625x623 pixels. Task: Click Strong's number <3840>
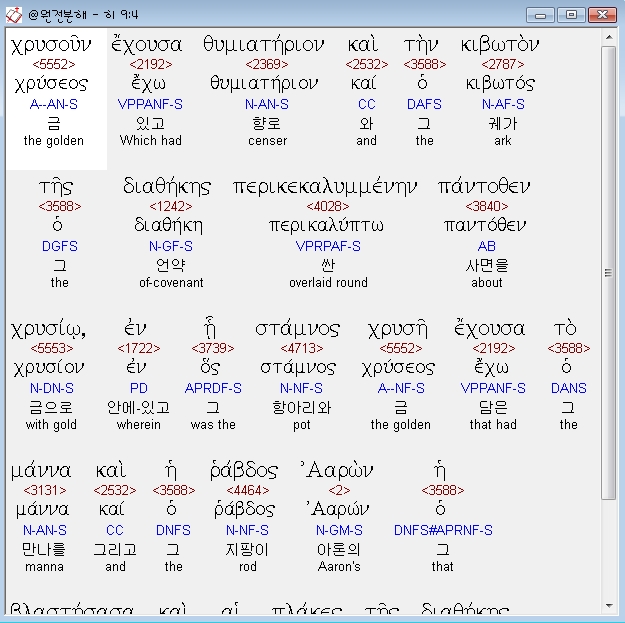tap(487, 206)
